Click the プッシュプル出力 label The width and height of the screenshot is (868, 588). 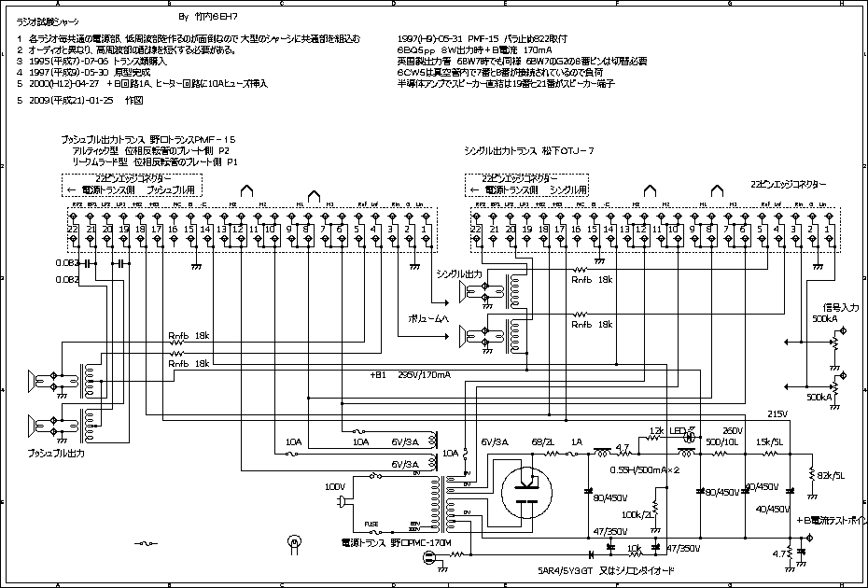[56, 454]
